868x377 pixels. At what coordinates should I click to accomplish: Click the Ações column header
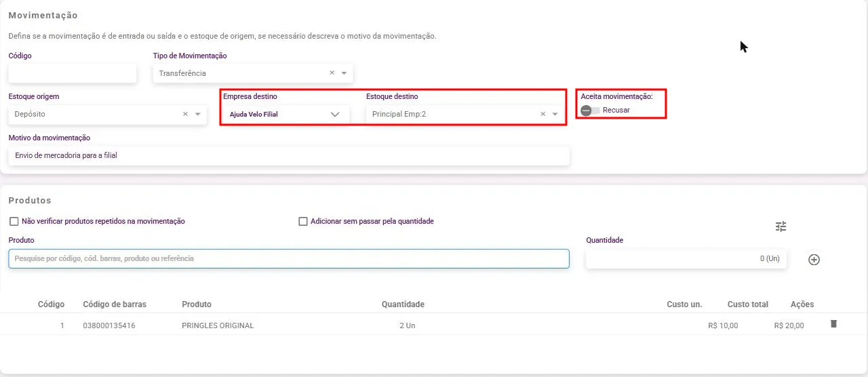point(802,304)
